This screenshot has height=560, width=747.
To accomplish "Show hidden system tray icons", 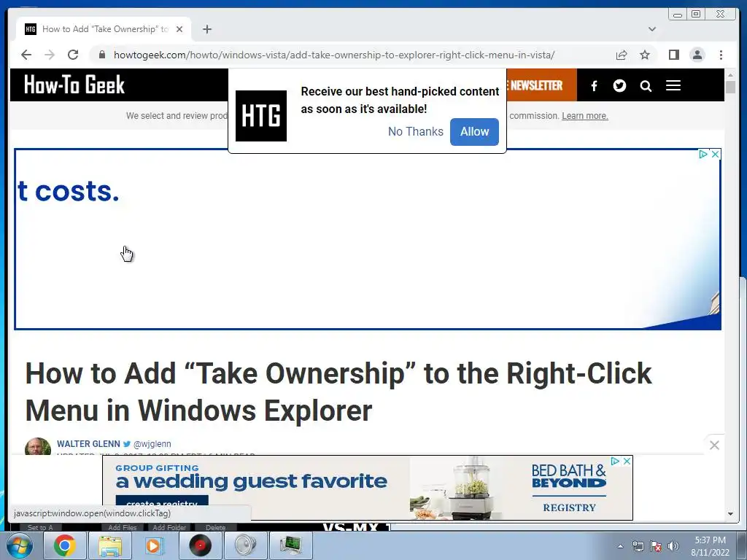I will [620, 546].
